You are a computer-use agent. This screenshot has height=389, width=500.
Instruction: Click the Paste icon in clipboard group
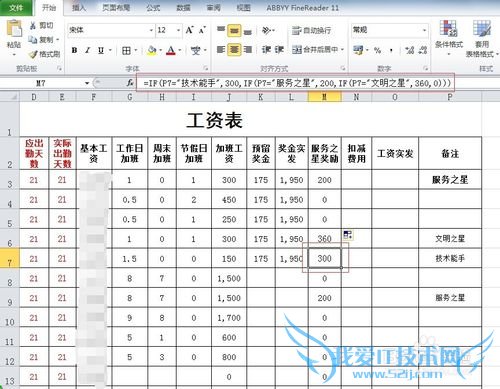(14, 29)
